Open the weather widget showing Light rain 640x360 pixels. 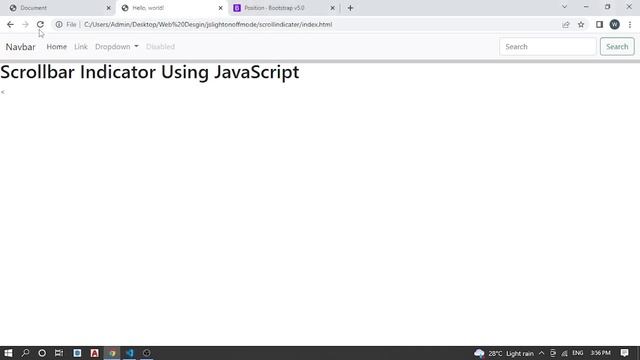(504, 353)
